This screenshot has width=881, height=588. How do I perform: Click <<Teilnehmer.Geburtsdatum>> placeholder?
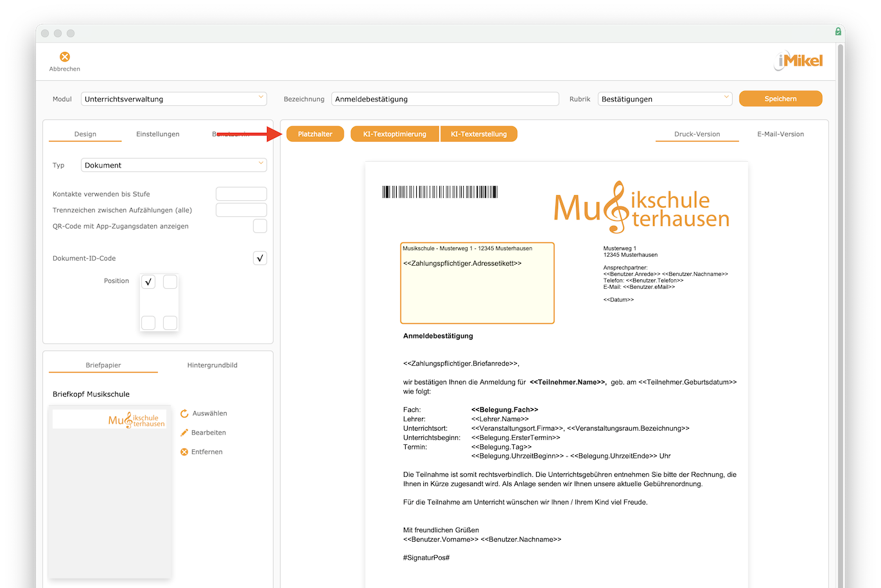click(688, 382)
